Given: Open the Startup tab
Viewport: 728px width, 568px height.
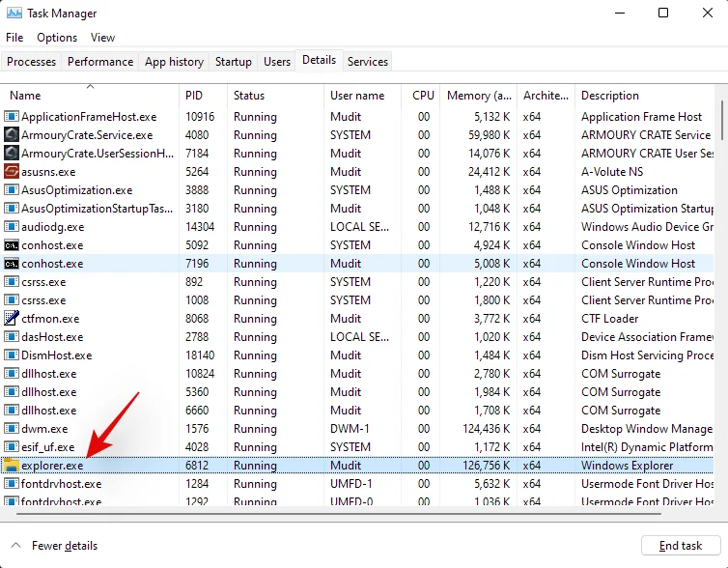Looking at the screenshot, I should coord(234,62).
